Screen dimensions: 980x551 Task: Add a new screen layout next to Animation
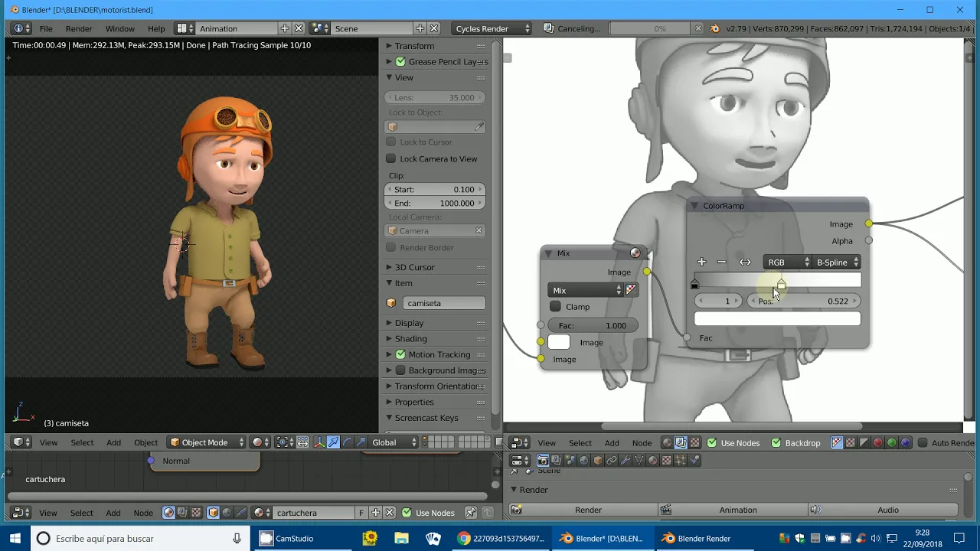click(285, 28)
